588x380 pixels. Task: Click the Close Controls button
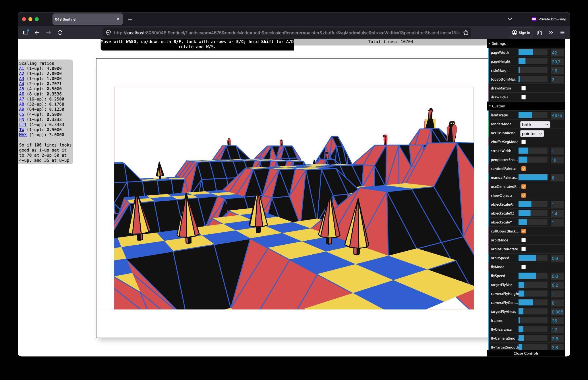pos(526,353)
